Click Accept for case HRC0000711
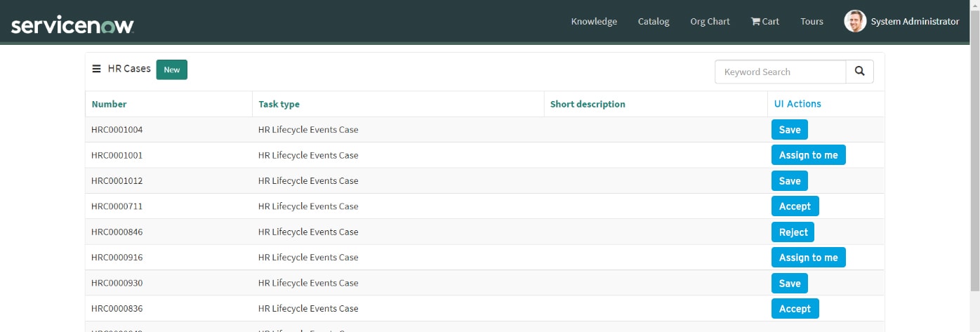 (x=795, y=206)
